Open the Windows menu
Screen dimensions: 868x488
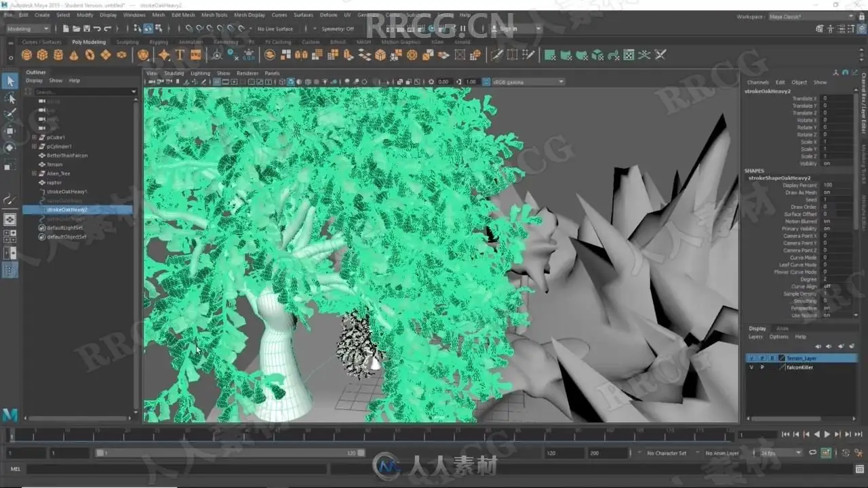(134, 15)
